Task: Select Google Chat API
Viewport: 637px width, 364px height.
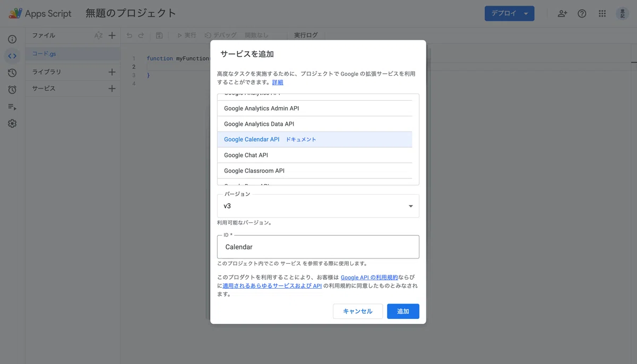Action: tap(315, 155)
